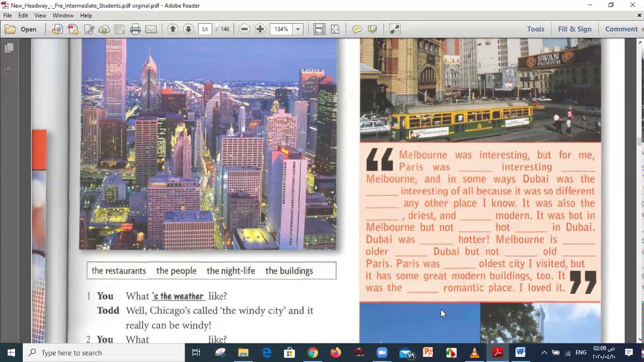Screen dimensions: 644x362
Task: Click the underlined text ''s the weather'
Action: tap(178, 296)
